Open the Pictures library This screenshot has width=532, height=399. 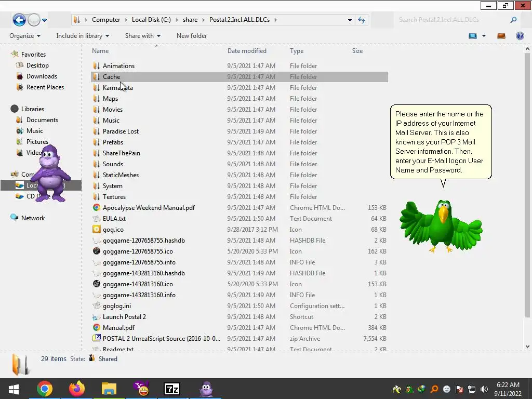coord(37,141)
